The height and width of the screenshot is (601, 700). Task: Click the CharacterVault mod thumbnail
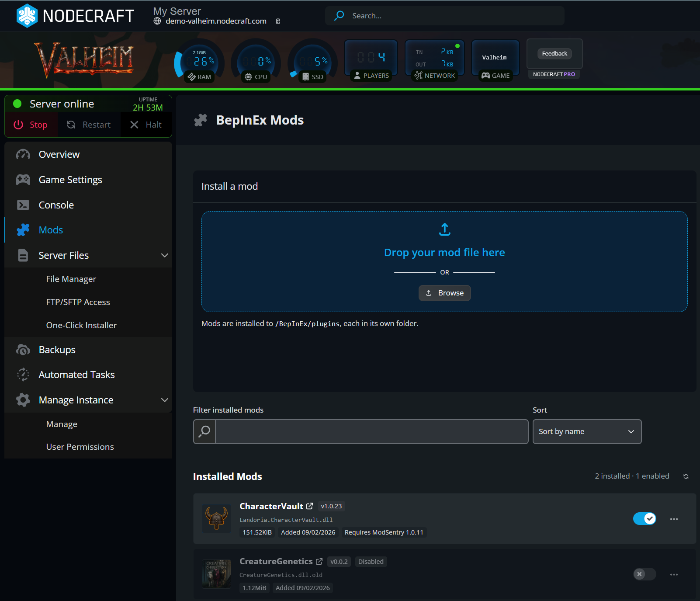coord(216,518)
